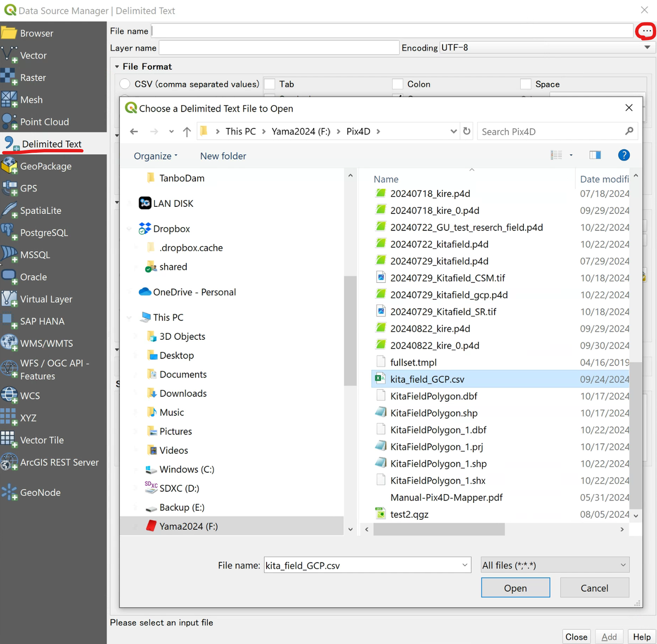Image resolution: width=657 pixels, height=644 pixels.
Task: Collapse the File Format section
Action: [117, 67]
